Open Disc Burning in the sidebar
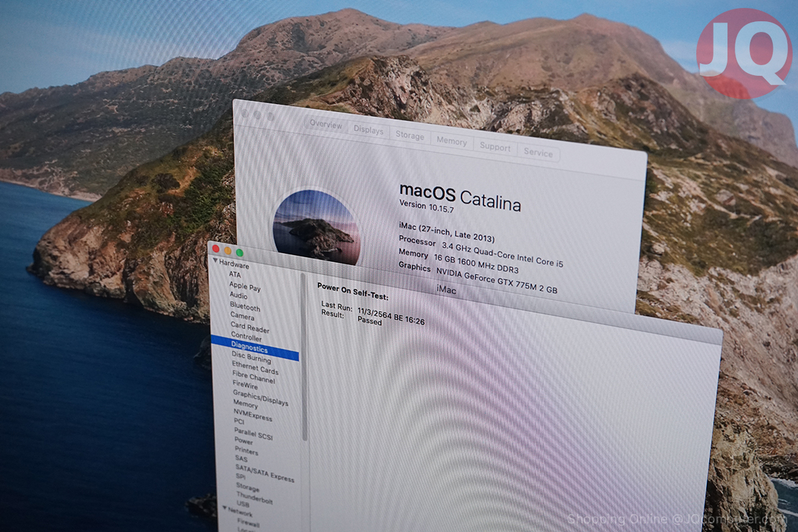The width and height of the screenshot is (798, 532). (x=251, y=358)
